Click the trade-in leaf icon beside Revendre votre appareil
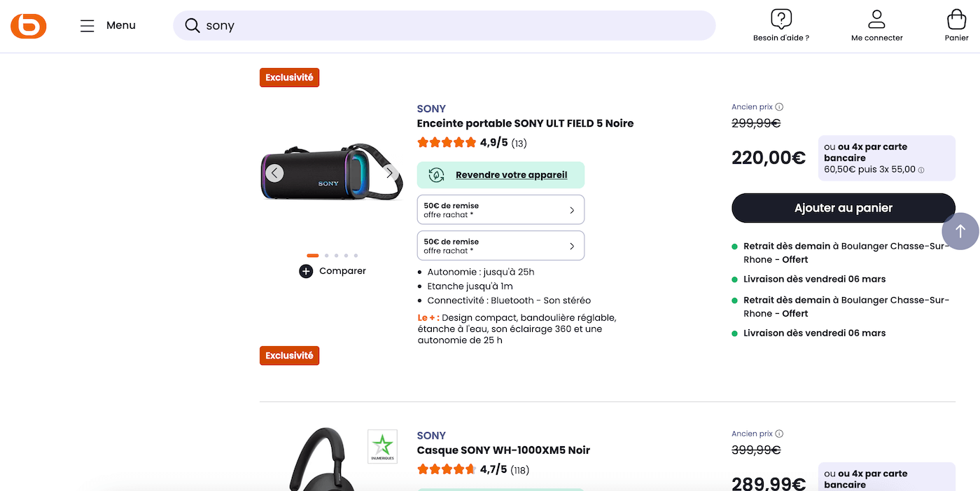Image resolution: width=980 pixels, height=491 pixels. [x=435, y=174]
